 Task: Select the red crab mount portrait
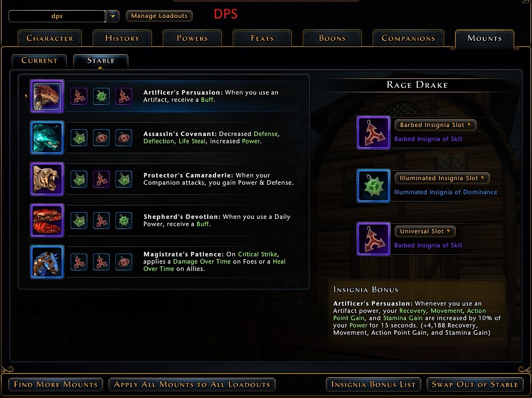[x=47, y=221]
